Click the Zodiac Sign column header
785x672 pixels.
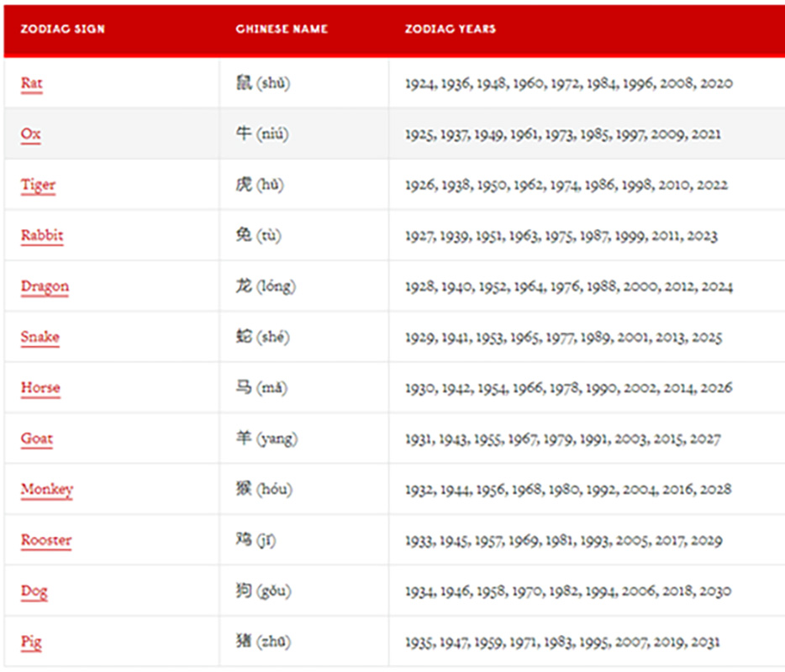[x=62, y=29]
